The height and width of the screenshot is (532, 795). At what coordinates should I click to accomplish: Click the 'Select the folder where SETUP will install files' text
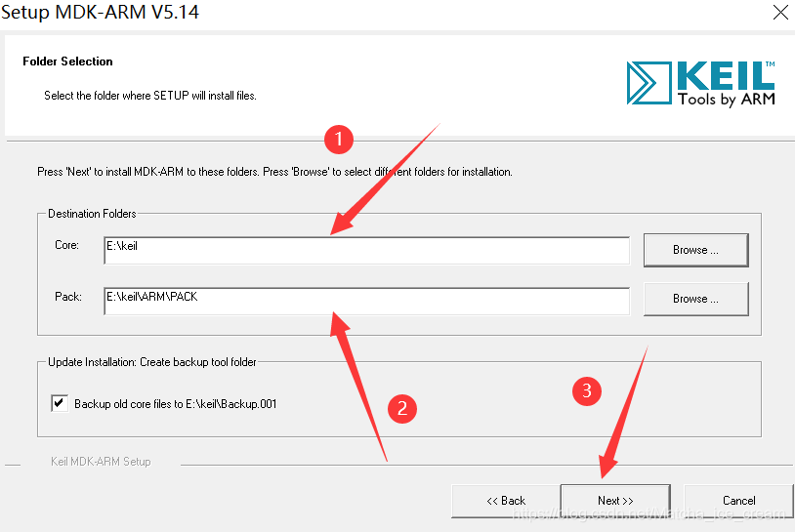pyautogui.click(x=150, y=96)
